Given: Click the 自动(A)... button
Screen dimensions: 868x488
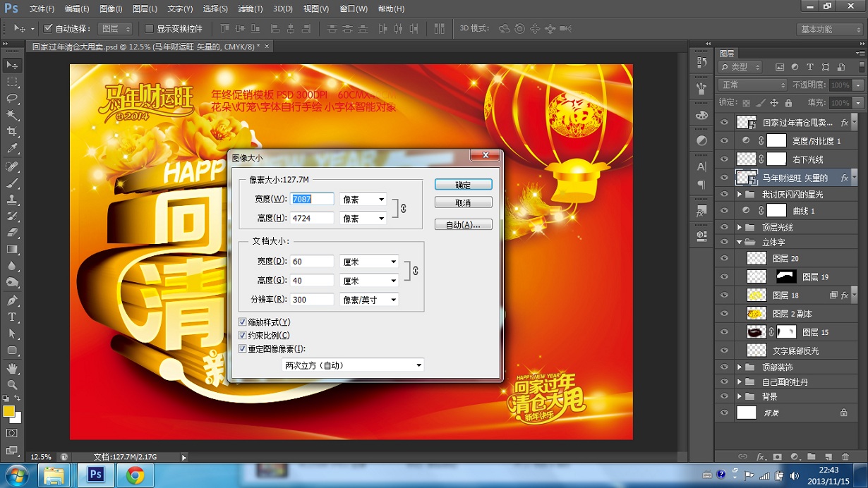Looking at the screenshot, I should click(463, 225).
